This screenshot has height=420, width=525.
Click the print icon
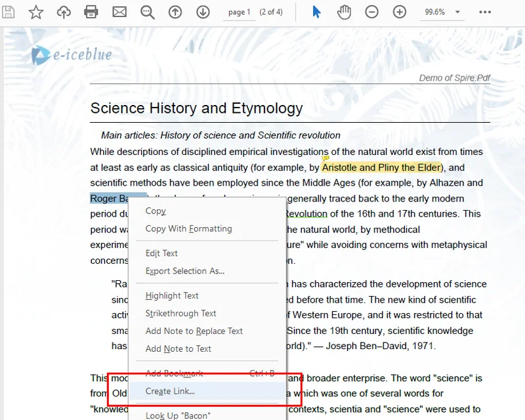pos(91,12)
